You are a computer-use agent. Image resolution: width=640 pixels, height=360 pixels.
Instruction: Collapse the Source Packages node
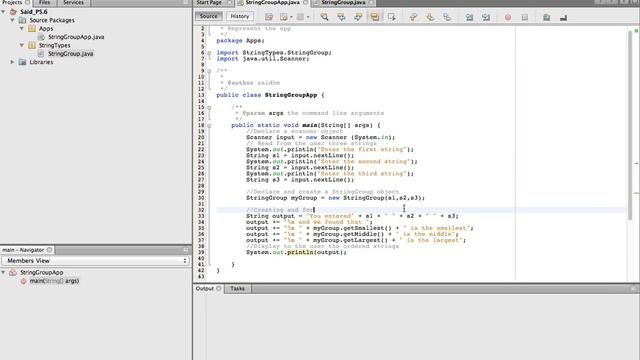(x=12, y=20)
